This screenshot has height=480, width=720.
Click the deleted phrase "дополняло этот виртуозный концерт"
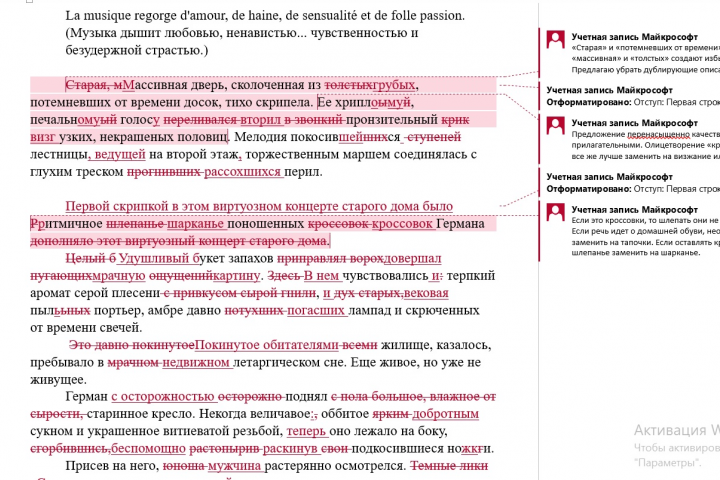click(x=180, y=241)
